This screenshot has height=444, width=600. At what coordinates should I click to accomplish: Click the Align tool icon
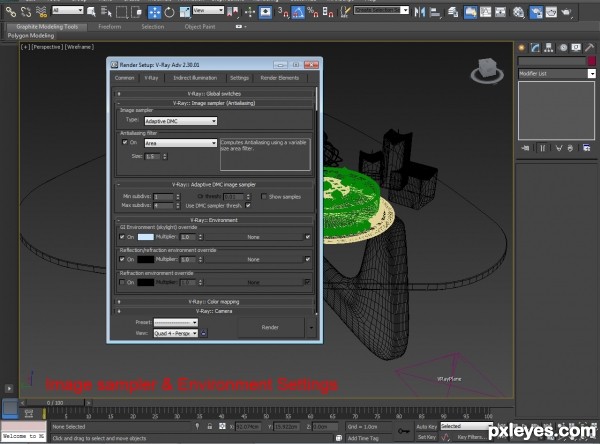(435, 12)
